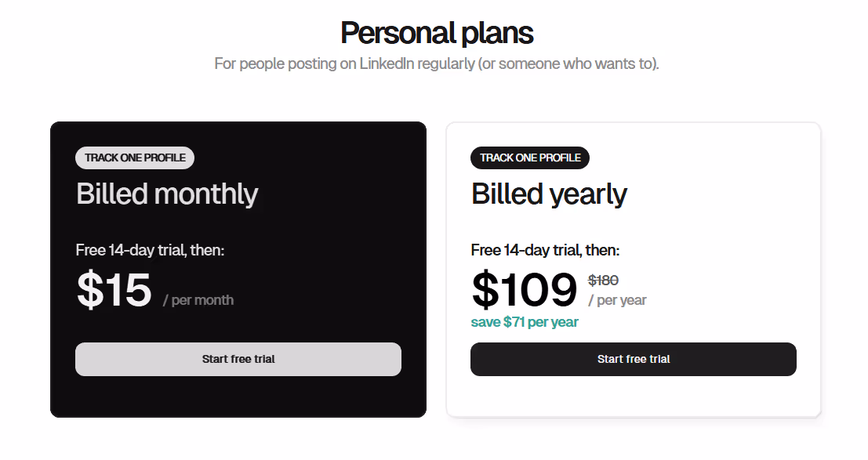Click the $15 price text
Viewport: 868px width, 460px height.
(114, 291)
